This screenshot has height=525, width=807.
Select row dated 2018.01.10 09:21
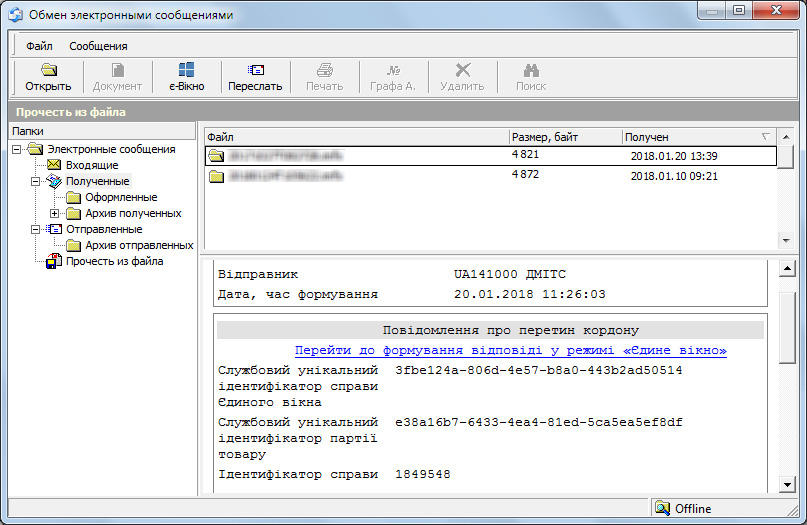click(x=490, y=176)
